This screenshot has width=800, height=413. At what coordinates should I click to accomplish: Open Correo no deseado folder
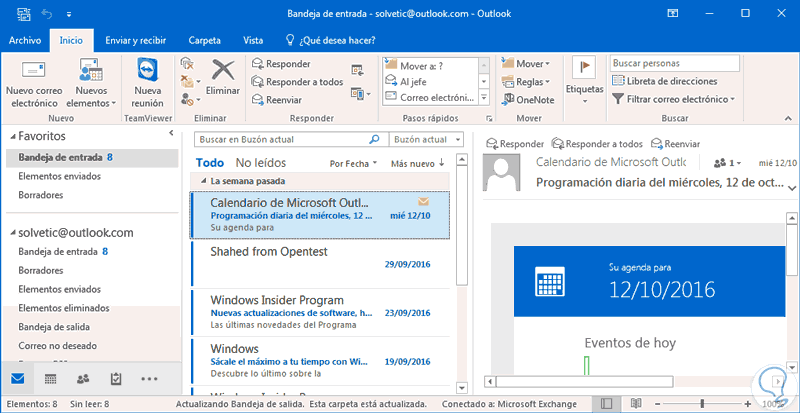pyautogui.click(x=58, y=346)
